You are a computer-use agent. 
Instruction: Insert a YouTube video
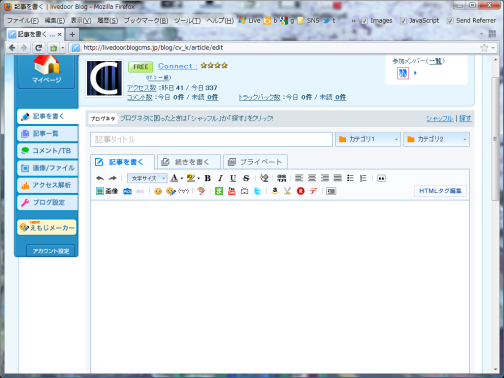(232, 191)
